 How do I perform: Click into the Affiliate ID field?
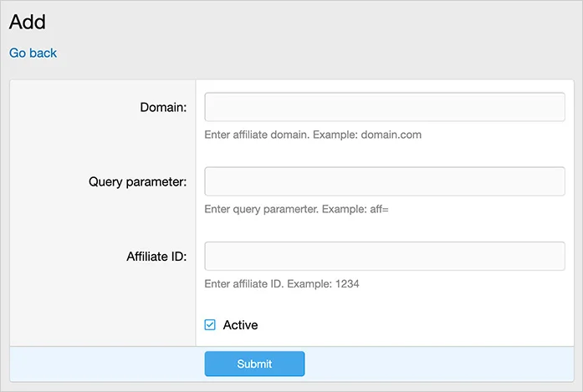tap(385, 256)
